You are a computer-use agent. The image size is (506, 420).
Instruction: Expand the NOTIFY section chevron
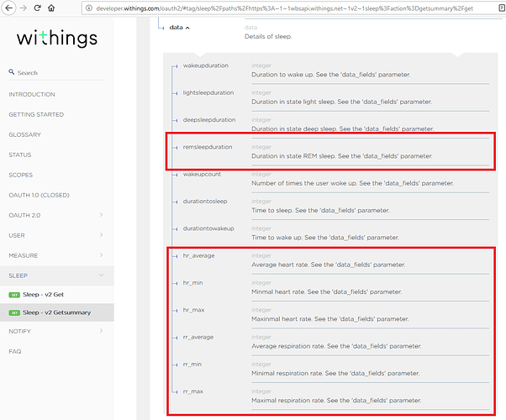[102, 331]
